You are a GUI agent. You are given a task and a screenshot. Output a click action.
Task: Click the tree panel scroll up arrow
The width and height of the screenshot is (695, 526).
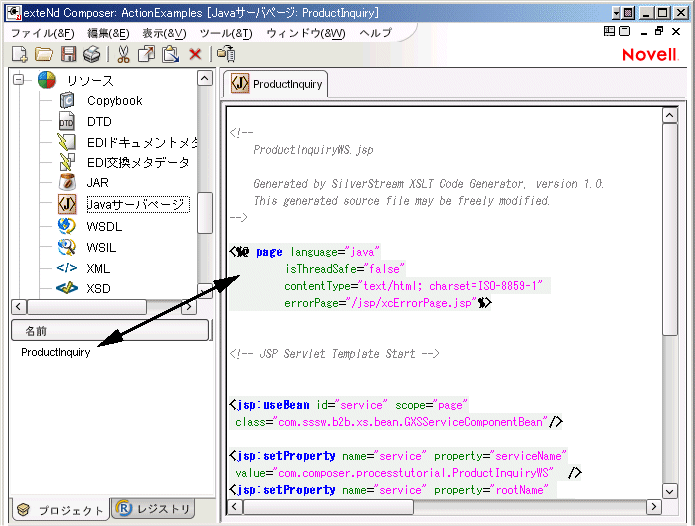coord(204,78)
